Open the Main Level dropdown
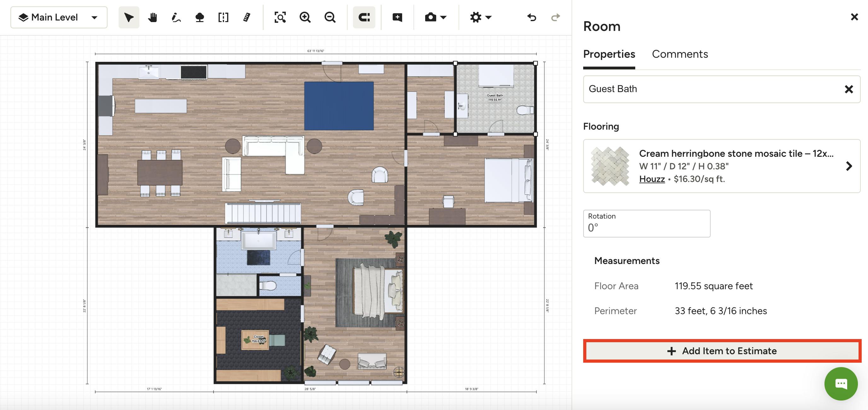 click(59, 17)
